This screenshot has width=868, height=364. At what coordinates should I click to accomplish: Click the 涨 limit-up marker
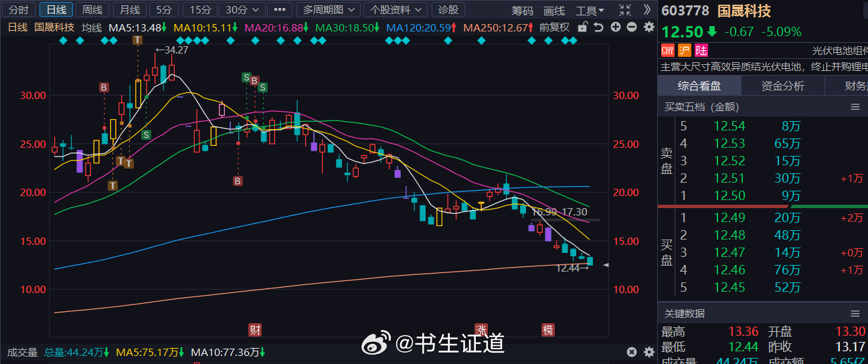(481, 329)
